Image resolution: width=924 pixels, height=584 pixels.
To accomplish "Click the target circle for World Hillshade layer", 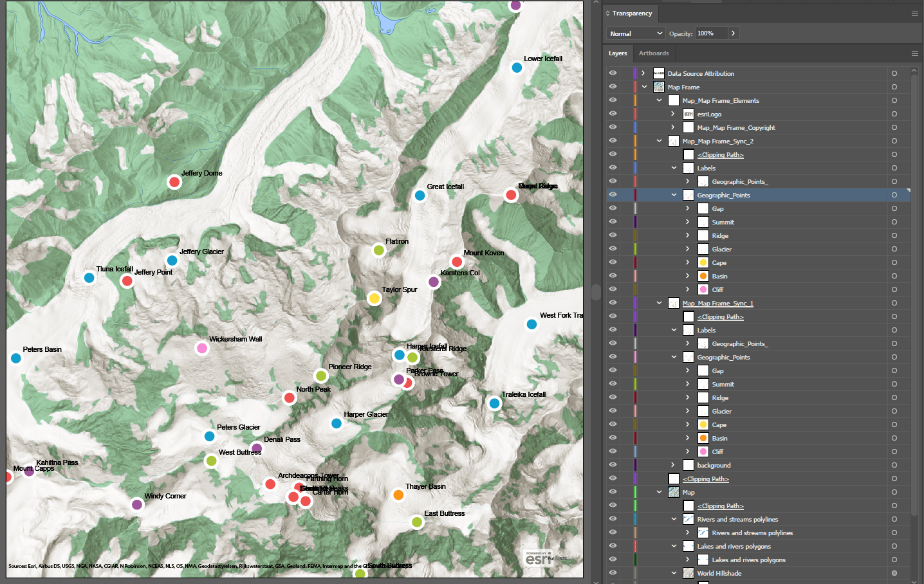I will coord(894,573).
